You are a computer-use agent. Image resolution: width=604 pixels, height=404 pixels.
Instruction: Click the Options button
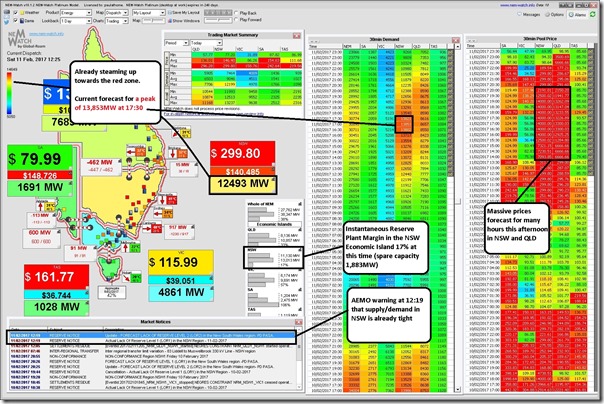554,14
